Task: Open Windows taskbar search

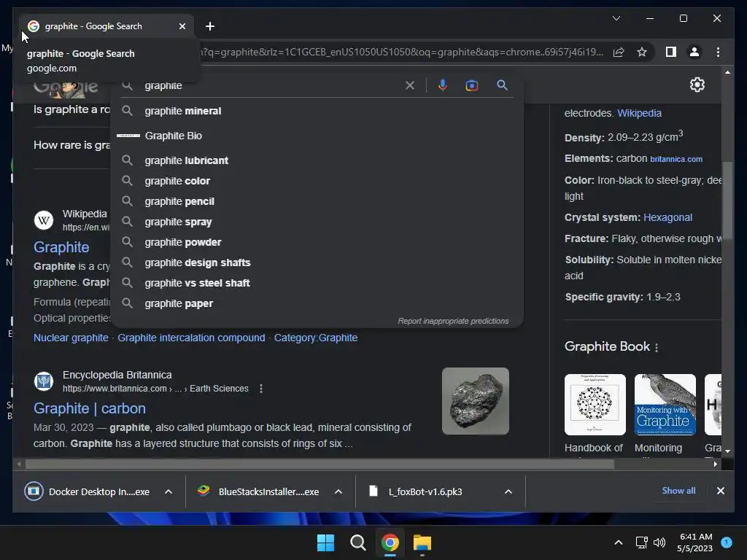Action: (x=357, y=542)
